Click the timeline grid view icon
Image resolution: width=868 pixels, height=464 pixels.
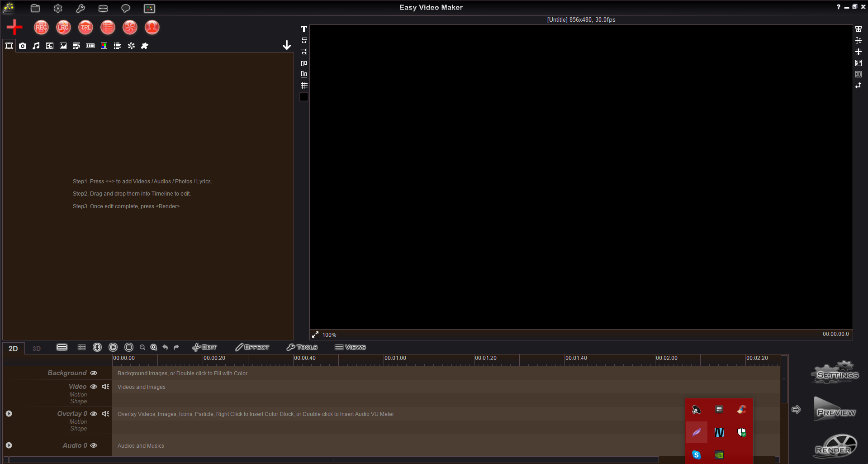(82, 347)
